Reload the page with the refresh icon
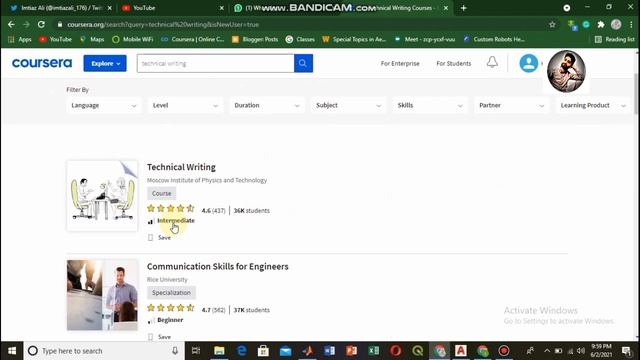 coord(41,24)
